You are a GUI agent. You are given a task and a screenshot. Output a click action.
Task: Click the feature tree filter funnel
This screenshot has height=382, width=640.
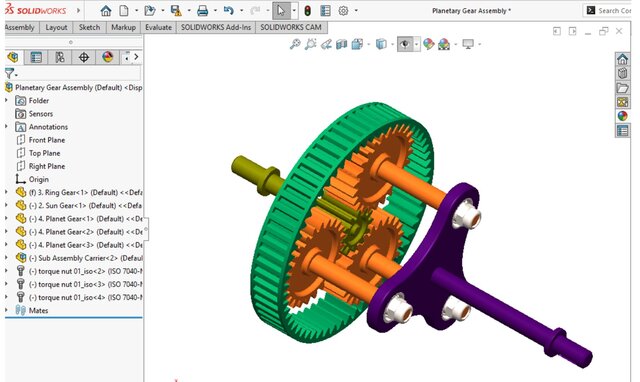coord(9,73)
